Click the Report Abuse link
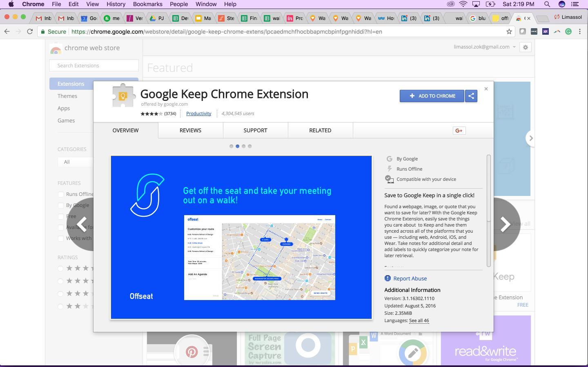Screen dimensions: 588x367 410,278
